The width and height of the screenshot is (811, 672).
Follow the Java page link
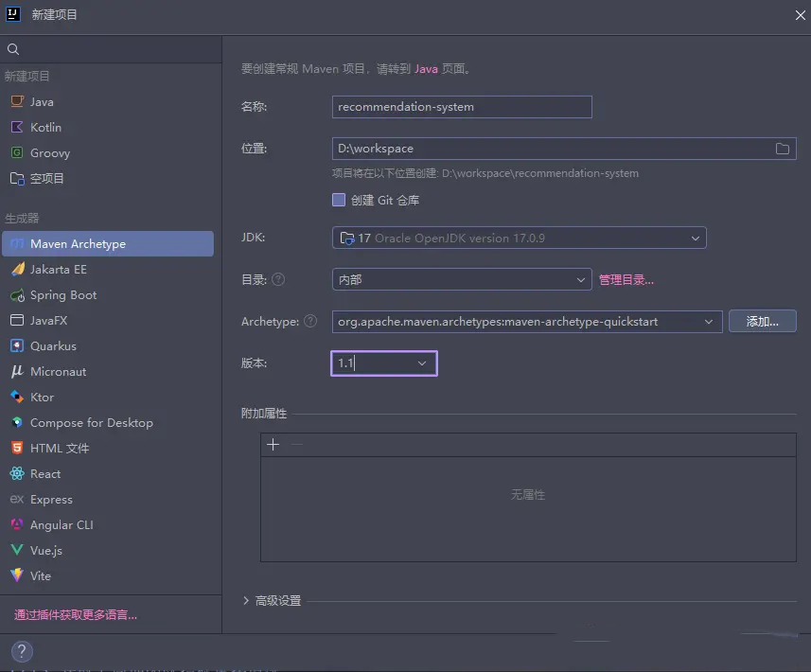pos(426,69)
